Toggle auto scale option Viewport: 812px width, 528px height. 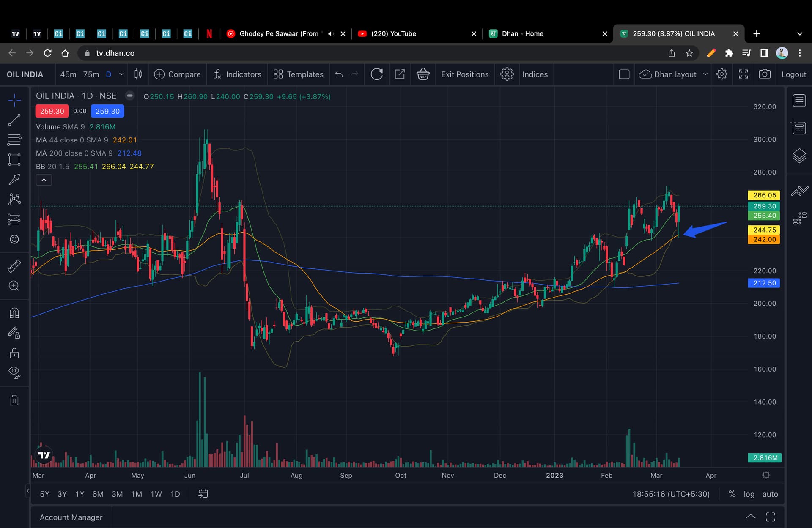[770, 494]
